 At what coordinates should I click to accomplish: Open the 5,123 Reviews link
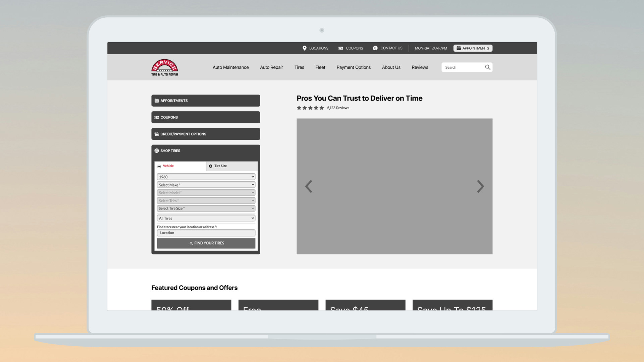pos(338,108)
